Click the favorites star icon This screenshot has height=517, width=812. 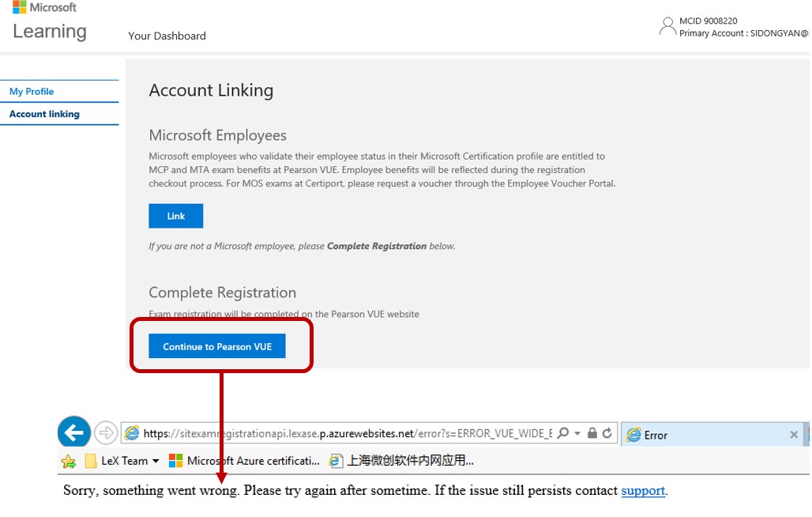click(69, 461)
